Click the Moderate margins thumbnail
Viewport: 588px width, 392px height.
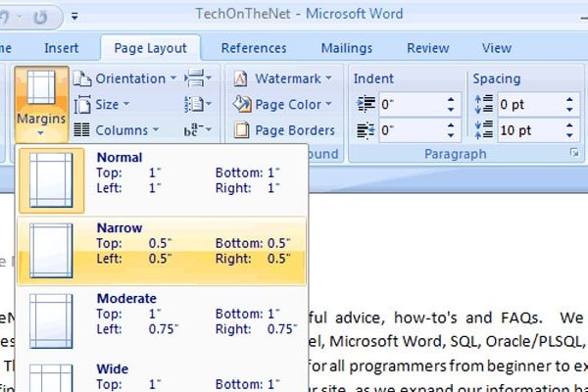click(x=51, y=321)
